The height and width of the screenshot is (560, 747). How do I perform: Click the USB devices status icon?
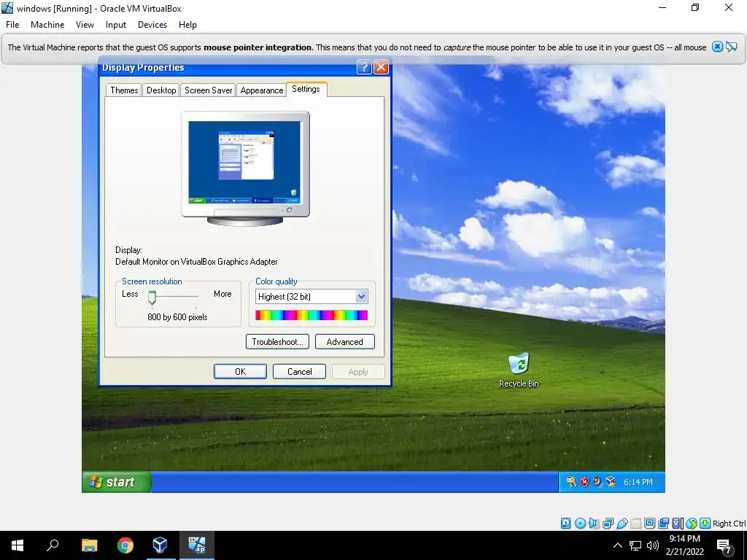[622, 524]
